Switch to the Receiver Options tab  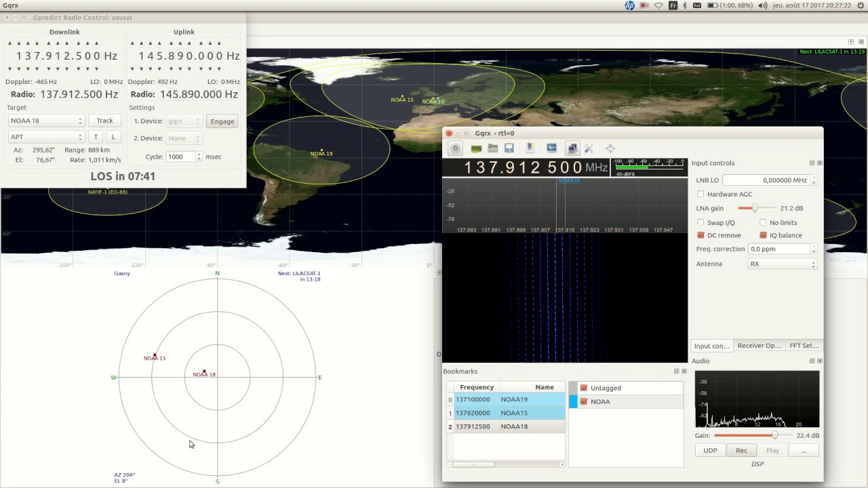pyautogui.click(x=759, y=346)
